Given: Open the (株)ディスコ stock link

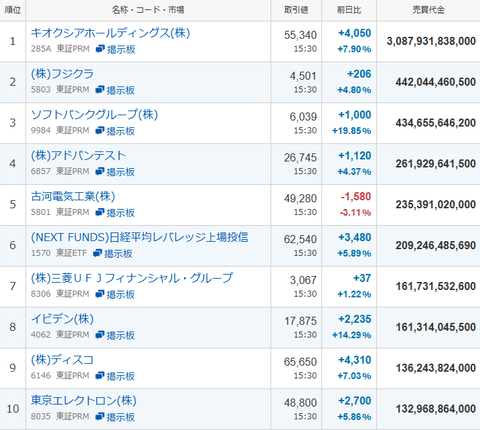Looking at the screenshot, I should pos(62,360).
